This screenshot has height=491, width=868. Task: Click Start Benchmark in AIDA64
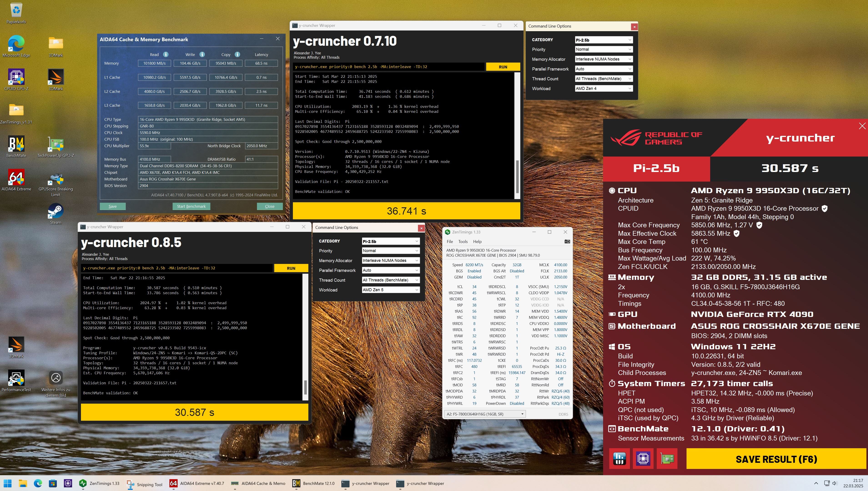pos(191,206)
